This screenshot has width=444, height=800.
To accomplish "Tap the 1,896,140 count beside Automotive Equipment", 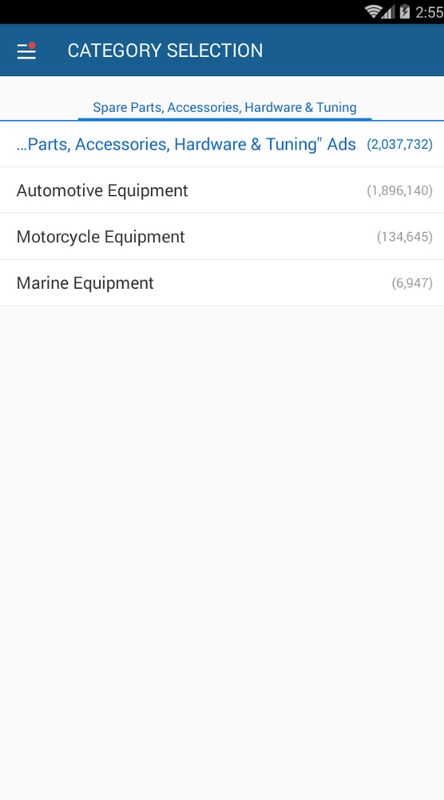I will [400, 191].
